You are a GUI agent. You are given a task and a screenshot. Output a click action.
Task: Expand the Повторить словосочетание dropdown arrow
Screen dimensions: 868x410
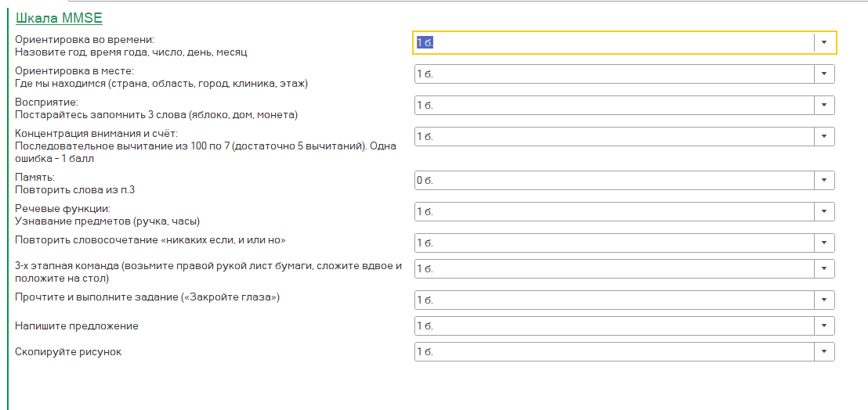[824, 243]
